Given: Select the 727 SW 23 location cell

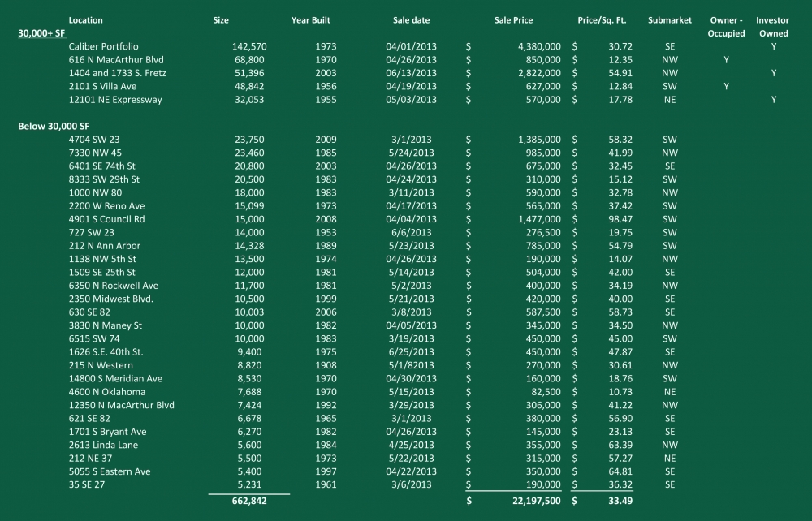Looking at the screenshot, I should click(x=91, y=233).
